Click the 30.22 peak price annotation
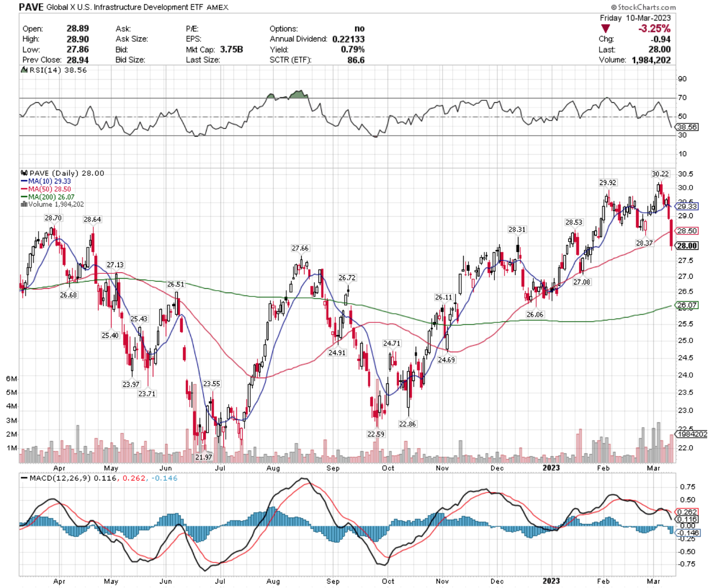 (660, 174)
